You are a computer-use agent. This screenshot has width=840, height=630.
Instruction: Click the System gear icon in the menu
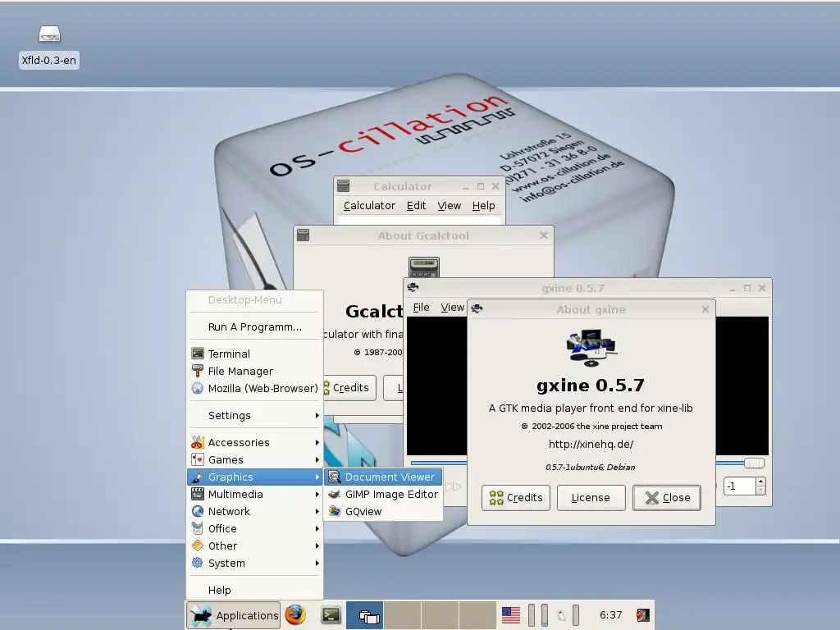coord(198,563)
